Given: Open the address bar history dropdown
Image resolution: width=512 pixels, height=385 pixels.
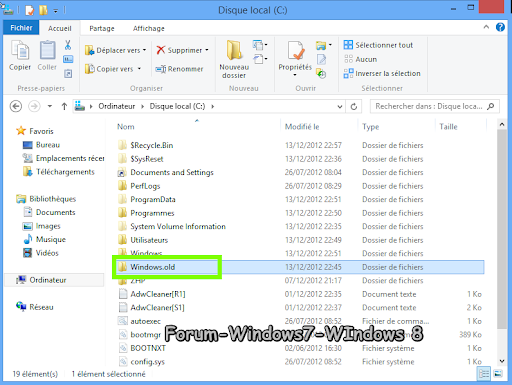Looking at the screenshot, I should (x=339, y=107).
